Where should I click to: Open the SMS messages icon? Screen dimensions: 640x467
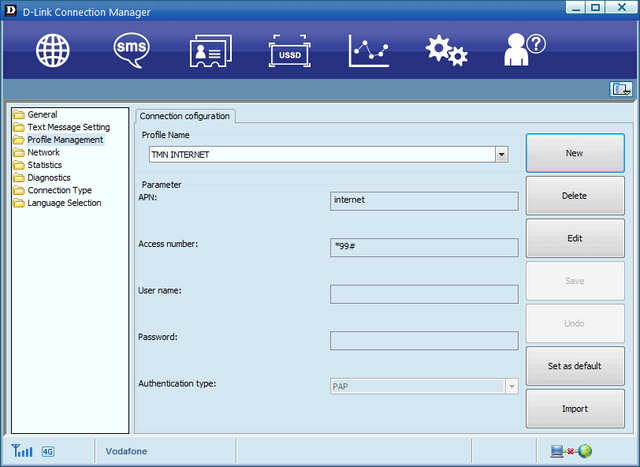[x=131, y=50]
